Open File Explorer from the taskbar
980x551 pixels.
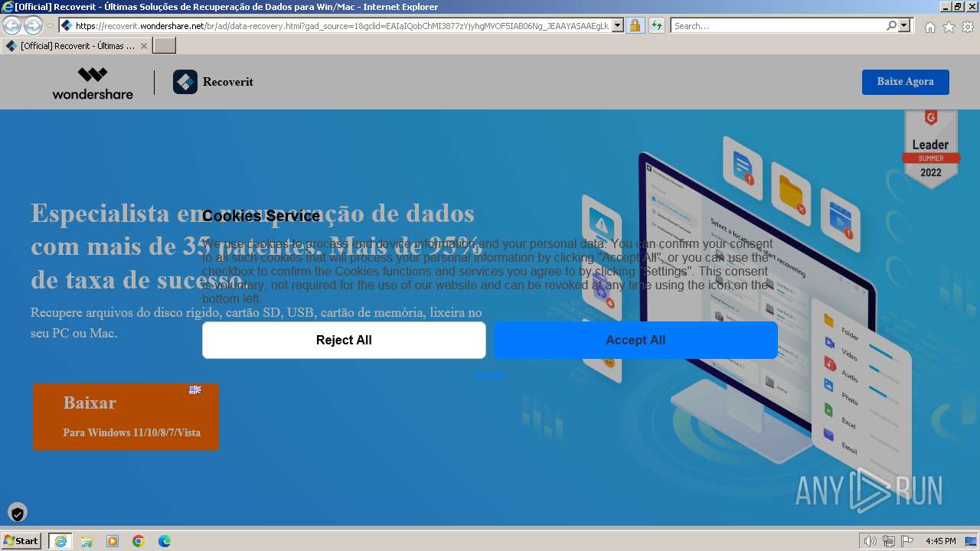pyautogui.click(x=87, y=541)
